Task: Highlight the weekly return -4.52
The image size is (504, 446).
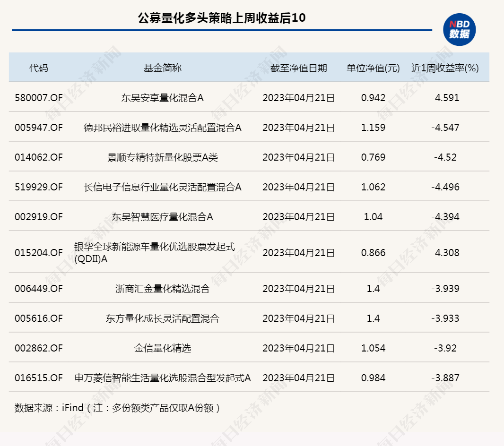Action: click(x=445, y=157)
